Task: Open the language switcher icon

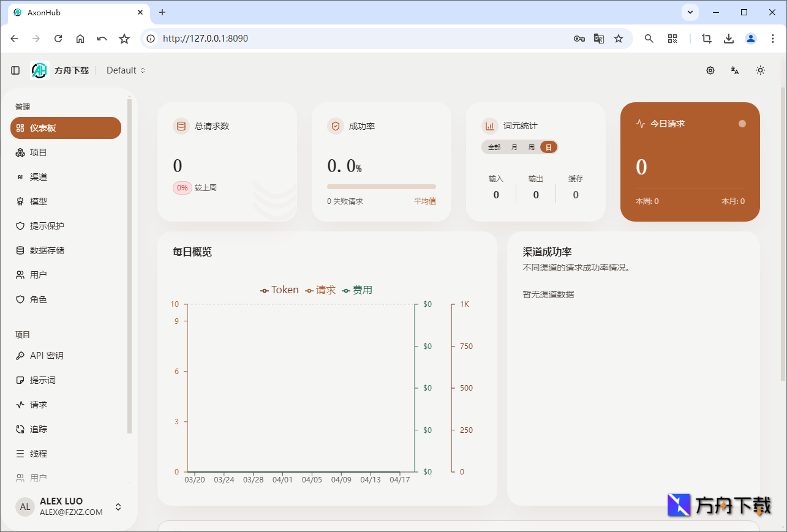Action: click(x=734, y=70)
